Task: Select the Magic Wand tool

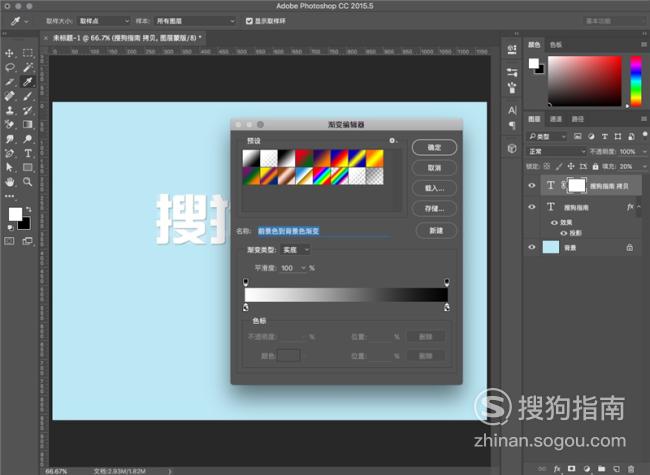Action: point(28,67)
